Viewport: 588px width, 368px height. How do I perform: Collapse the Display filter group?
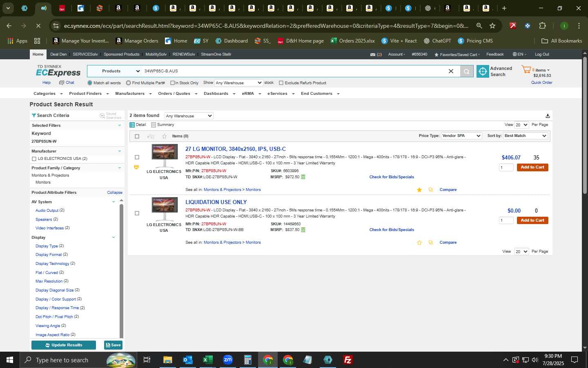click(x=114, y=237)
